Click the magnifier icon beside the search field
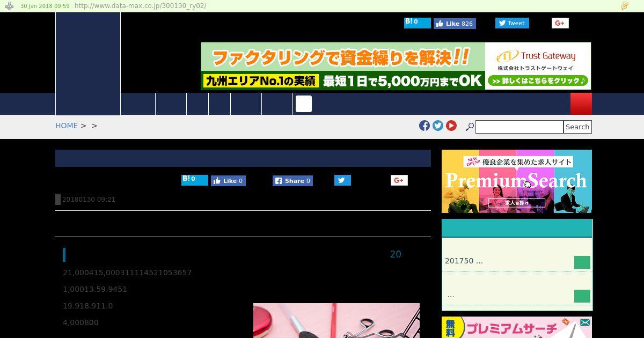This screenshot has width=644, height=338. (x=470, y=127)
